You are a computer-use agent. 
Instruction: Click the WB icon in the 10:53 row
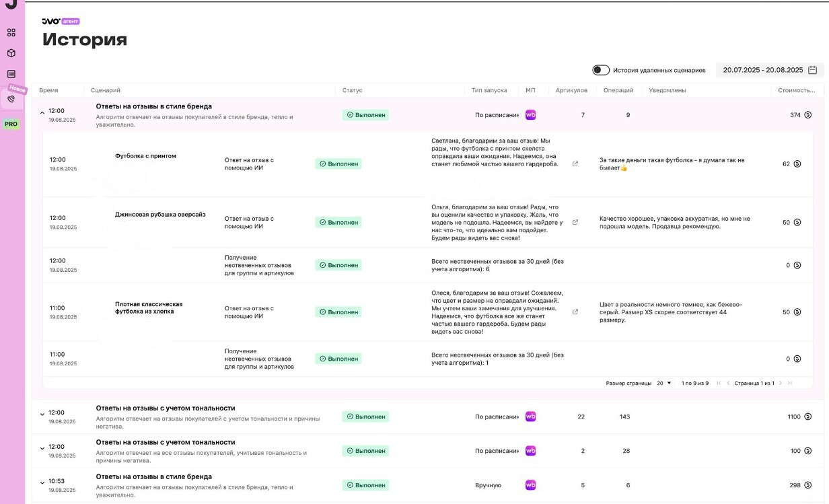click(530, 485)
